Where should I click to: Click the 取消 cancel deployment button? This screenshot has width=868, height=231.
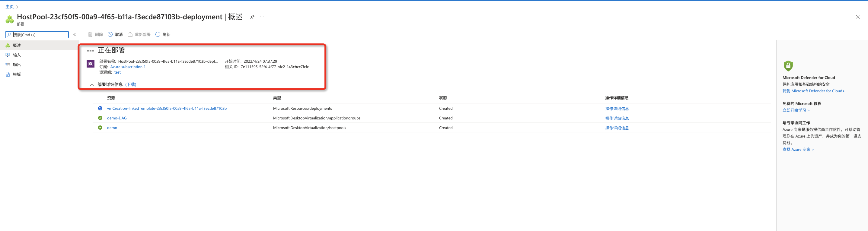pyautogui.click(x=115, y=34)
